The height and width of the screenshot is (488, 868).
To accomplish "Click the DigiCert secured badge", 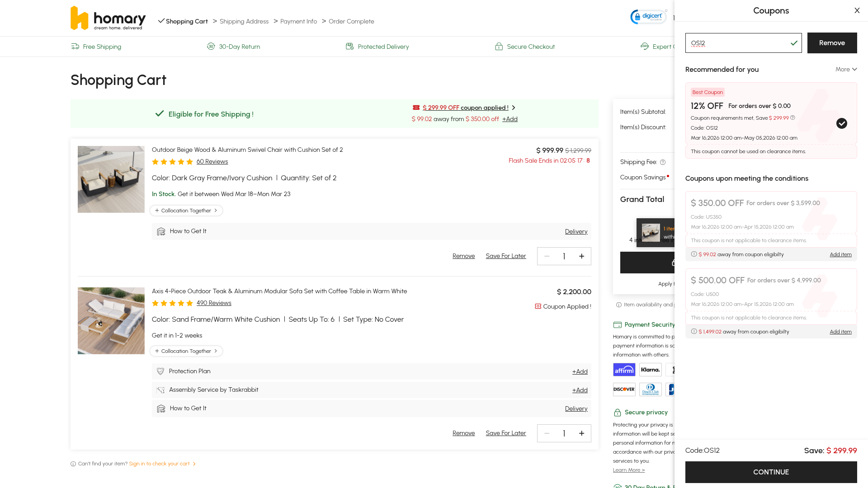I will pos(648,17).
